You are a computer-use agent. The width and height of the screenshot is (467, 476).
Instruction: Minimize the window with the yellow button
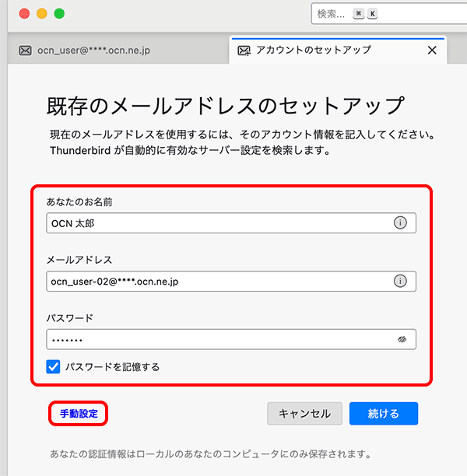tap(42, 14)
